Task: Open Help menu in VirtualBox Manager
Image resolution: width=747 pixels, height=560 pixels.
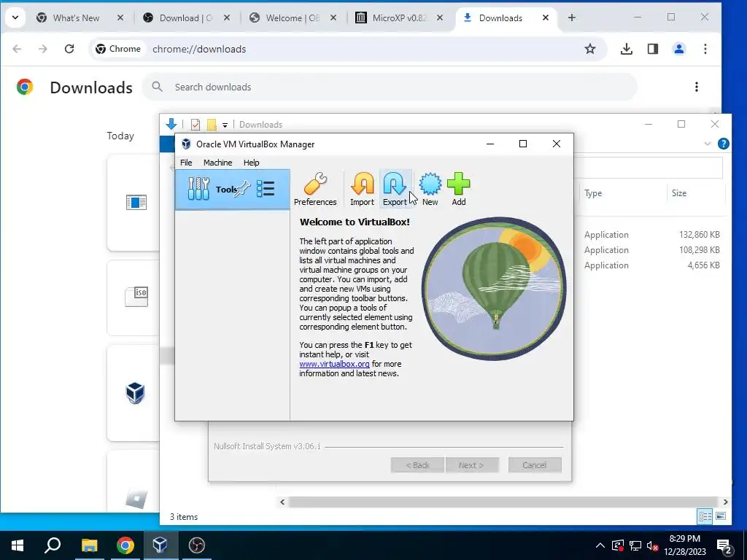Action: click(x=251, y=163)
